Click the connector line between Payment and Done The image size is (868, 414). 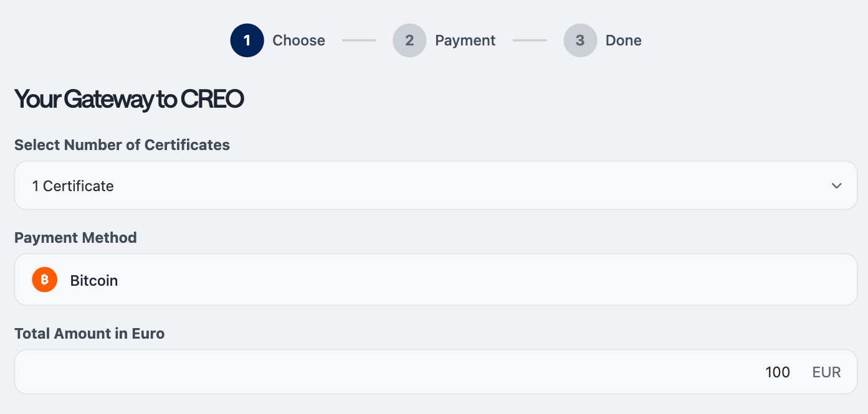click(530, 40)
